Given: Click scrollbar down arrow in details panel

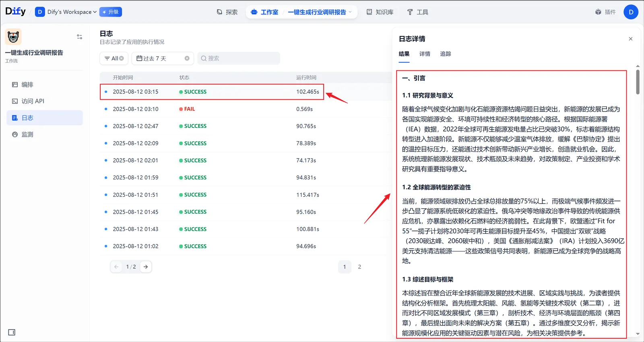Looking at the screenshot, I should click(638, 334).
